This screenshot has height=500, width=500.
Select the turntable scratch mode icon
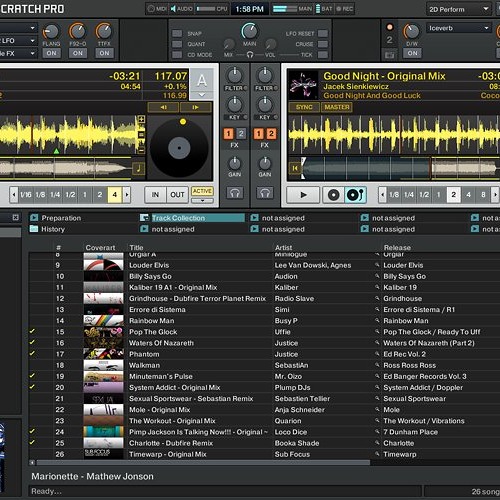point(355,195)
